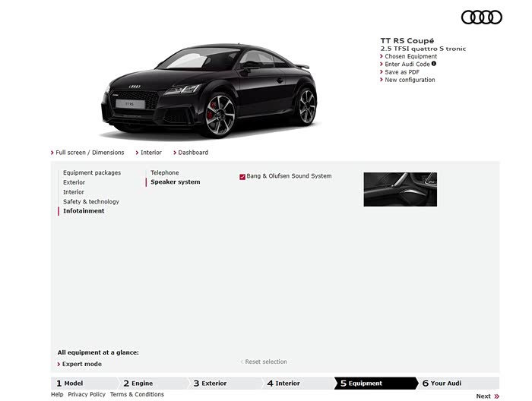Expand Expert mode view

[83, 364]
